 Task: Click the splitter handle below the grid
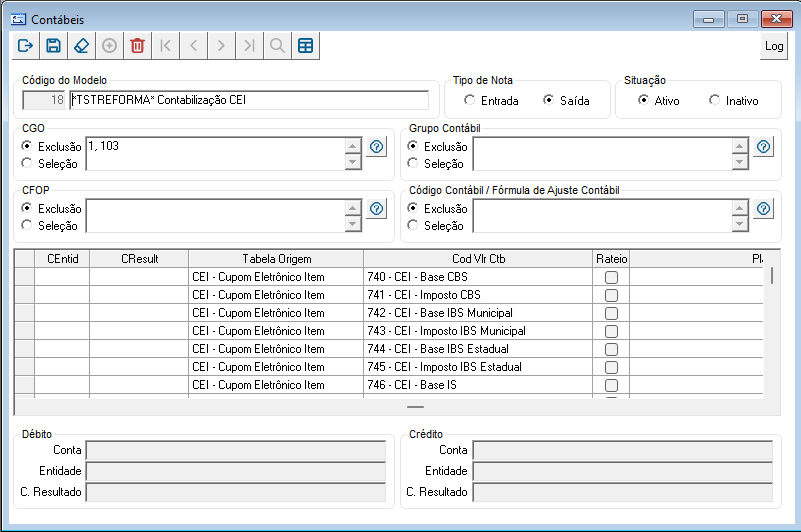pyautogui.click(x=415, y=407)
